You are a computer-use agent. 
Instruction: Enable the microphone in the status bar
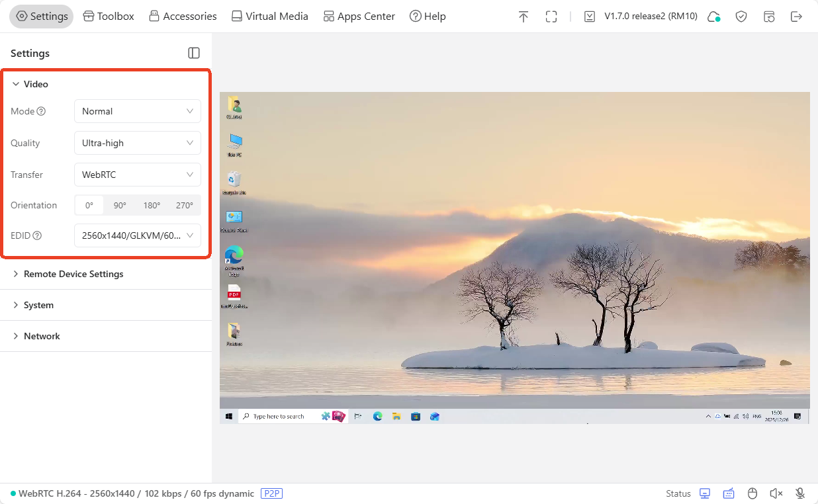click(x=799, y=493)
